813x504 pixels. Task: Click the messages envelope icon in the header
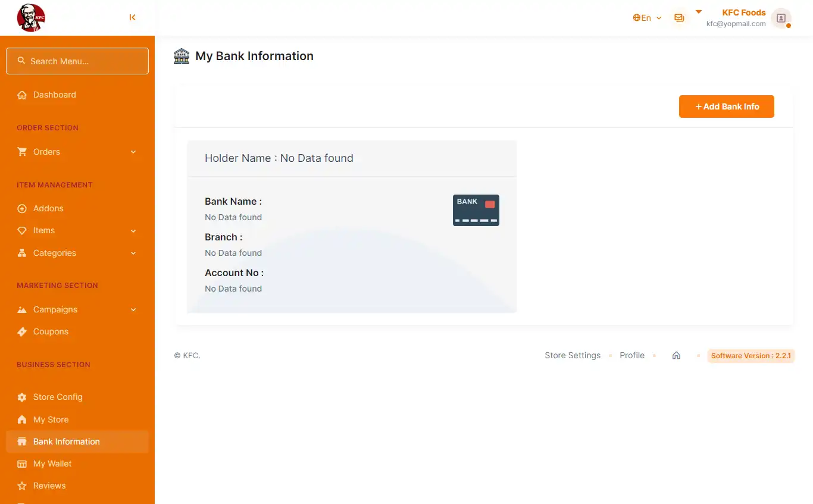(x=679, y=18)
